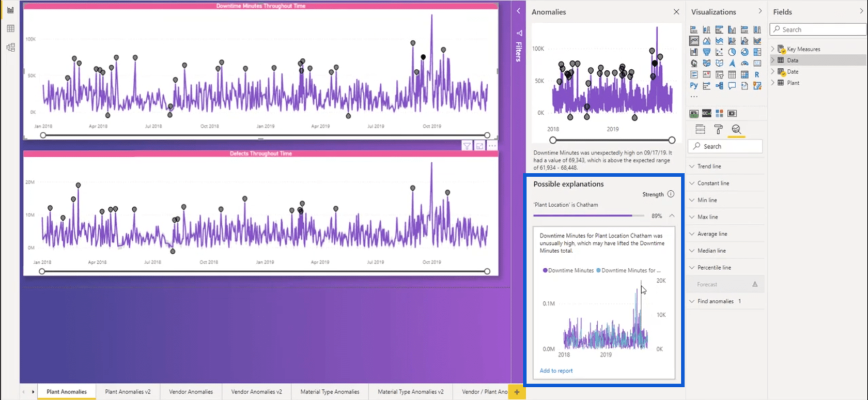This screenshot has width=868, height=400.
Task: Select the map (globe) visual
Action: (x=694, y=63)
